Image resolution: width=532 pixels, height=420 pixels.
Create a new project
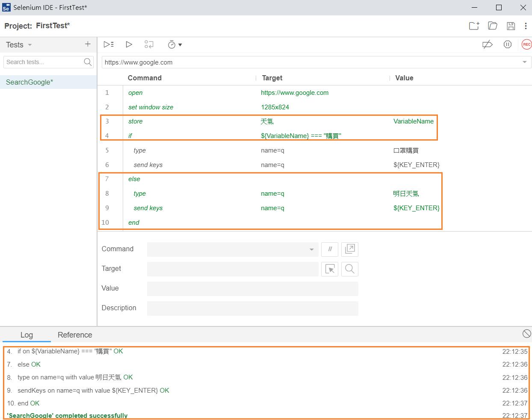click(x=474, y=26)
